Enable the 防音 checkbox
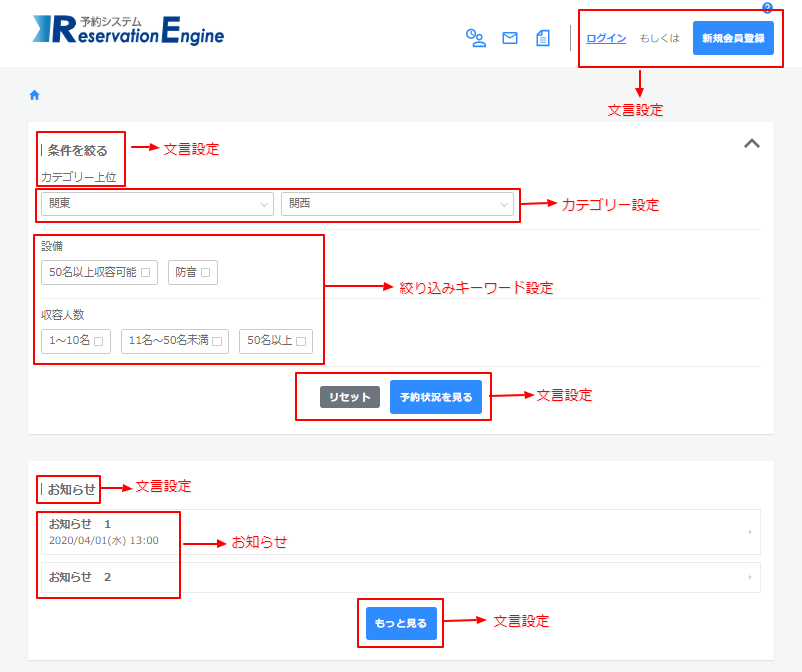The image size is (802, 672). 206,272
